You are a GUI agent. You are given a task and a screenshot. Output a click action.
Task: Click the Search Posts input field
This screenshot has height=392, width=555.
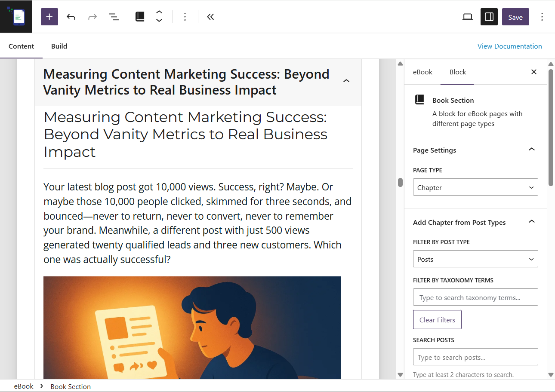(x=475, y=357)
